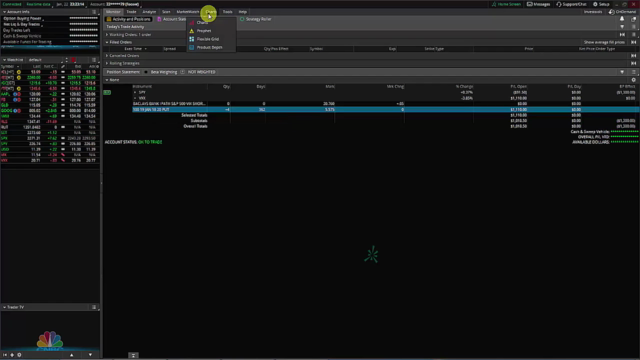This screenshot has width=640, height=360.
Task: Click the Investools button
Action: tap(593, 12)
